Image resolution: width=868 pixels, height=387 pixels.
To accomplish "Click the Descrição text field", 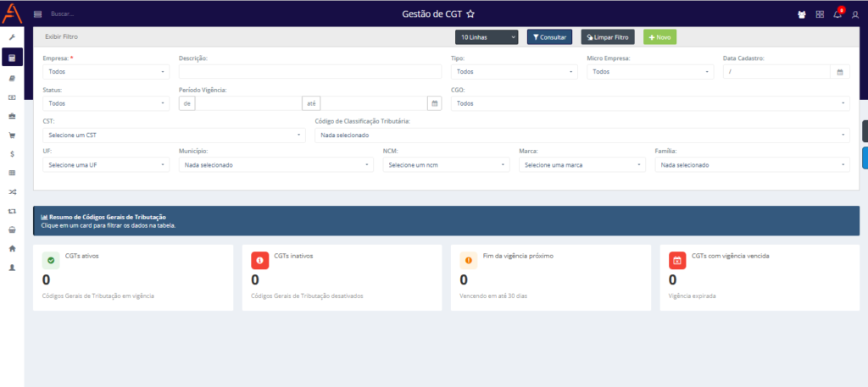I will coord(310,72).
